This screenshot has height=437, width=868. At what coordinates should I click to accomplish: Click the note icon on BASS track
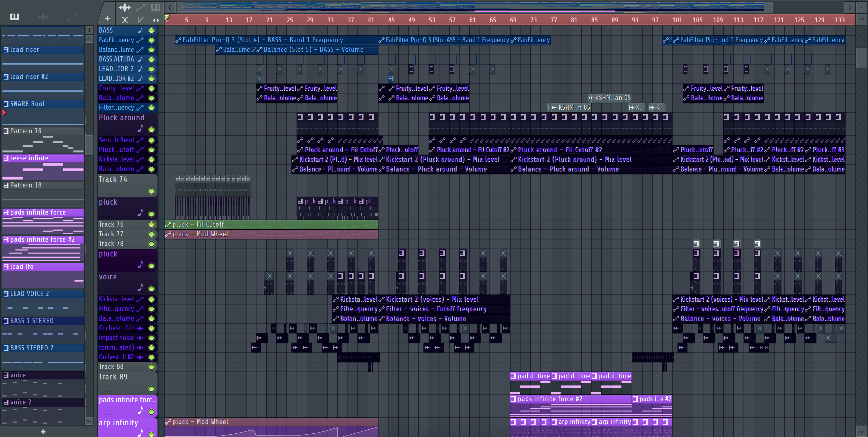[140, 30]
